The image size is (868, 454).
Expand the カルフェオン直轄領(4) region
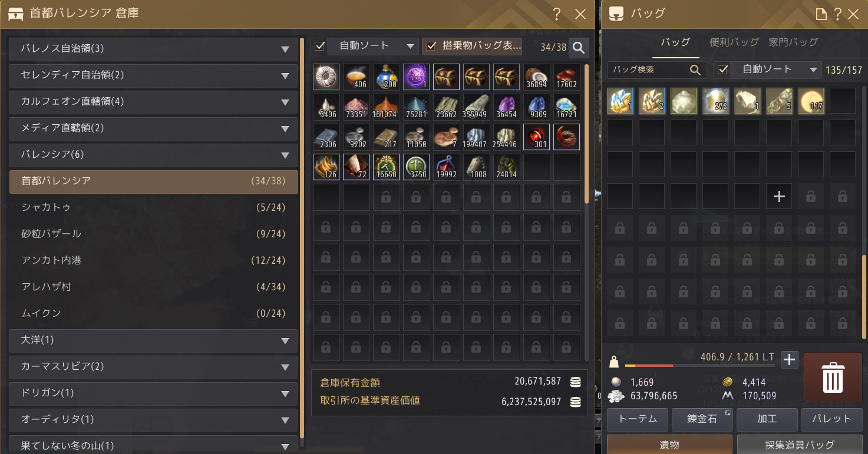pos(153,102)
